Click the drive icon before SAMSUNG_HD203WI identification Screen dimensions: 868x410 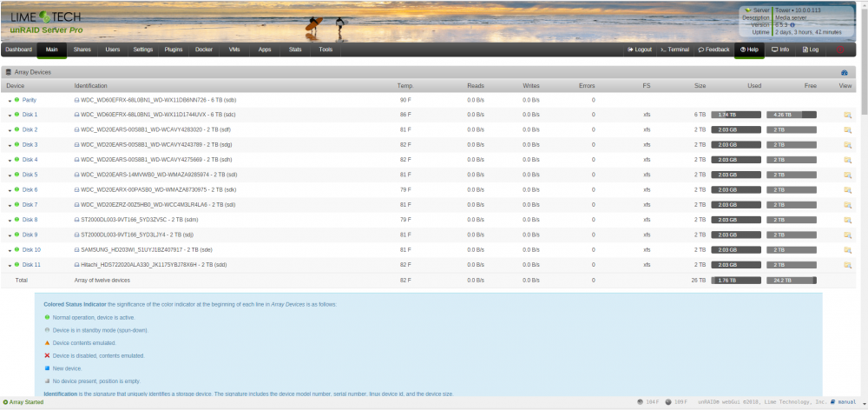(x=77, y=250)
